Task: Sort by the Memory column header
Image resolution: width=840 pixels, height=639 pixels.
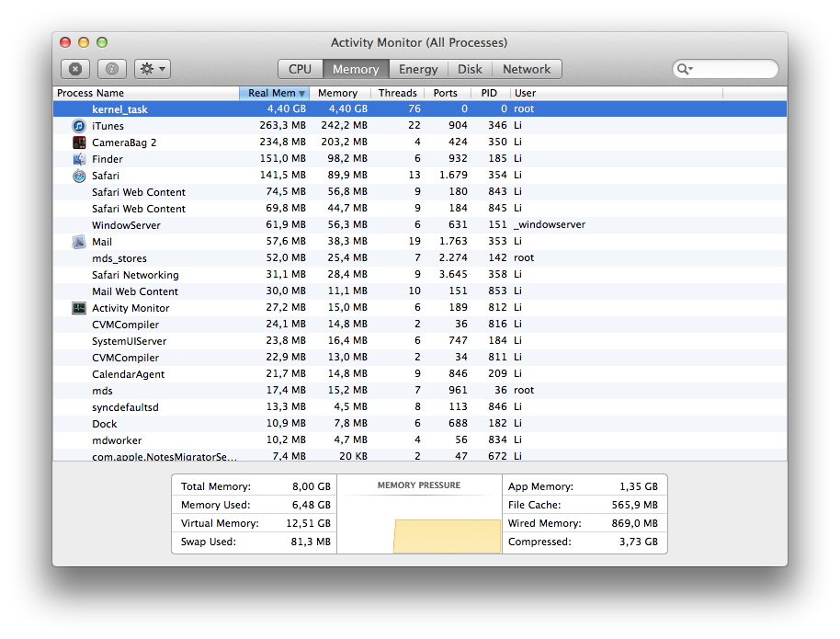Action: 340,93
